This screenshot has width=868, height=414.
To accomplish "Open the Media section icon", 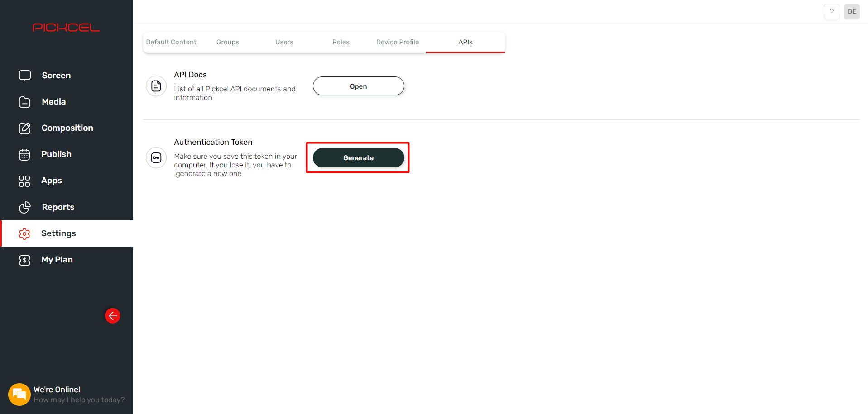I will (24, 102).
